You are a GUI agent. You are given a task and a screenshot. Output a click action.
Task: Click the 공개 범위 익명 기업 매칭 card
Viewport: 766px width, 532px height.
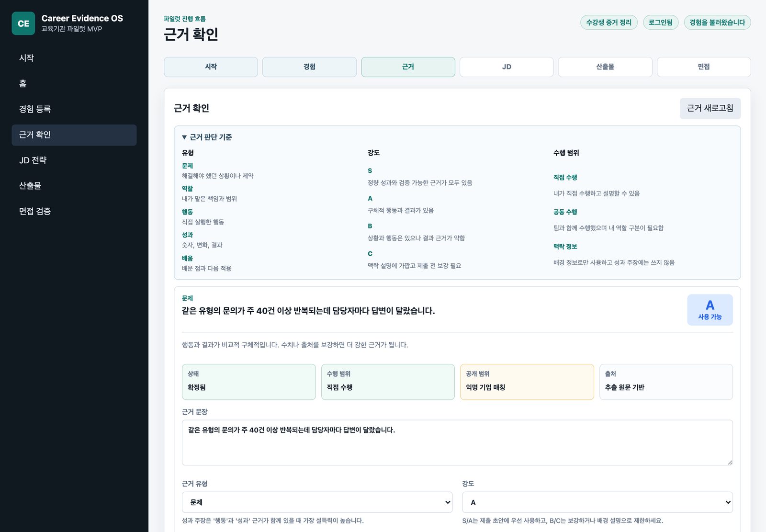pyautogui.click(x=527, y=382)
